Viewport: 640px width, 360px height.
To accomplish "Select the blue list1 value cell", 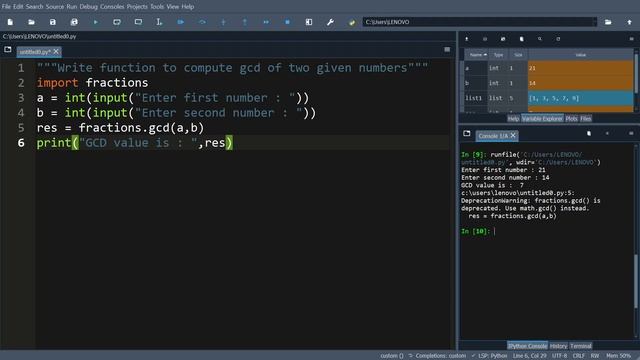I will tap(580, 98).
